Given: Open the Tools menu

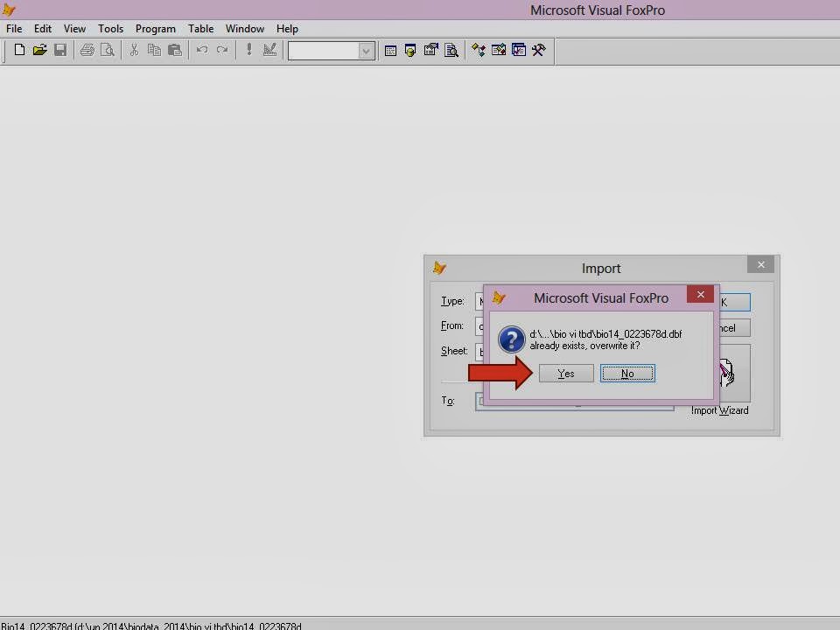Looking at the screenshot, I should [x=110, y=29].
